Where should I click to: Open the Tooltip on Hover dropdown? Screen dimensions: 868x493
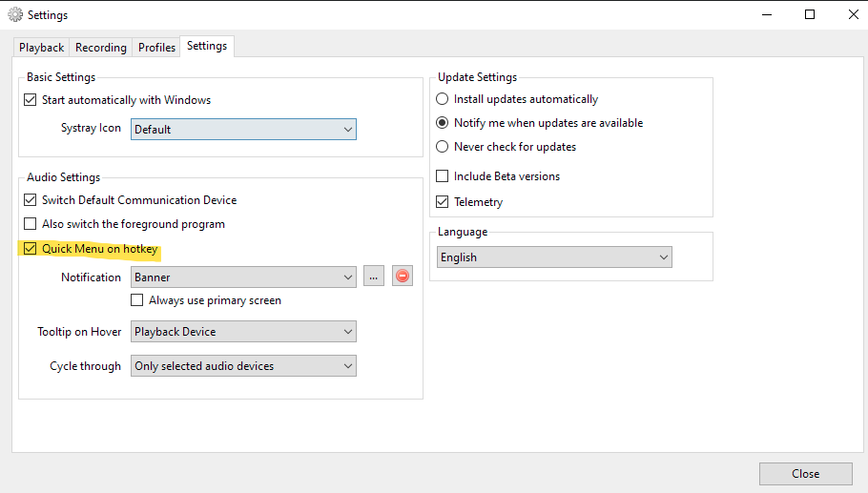pos(243,332)
